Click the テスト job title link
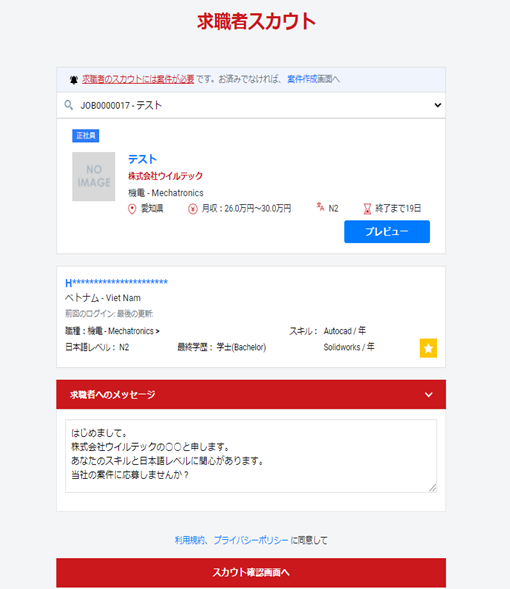Viewport: 510px width, 589px height. [142, 159]
